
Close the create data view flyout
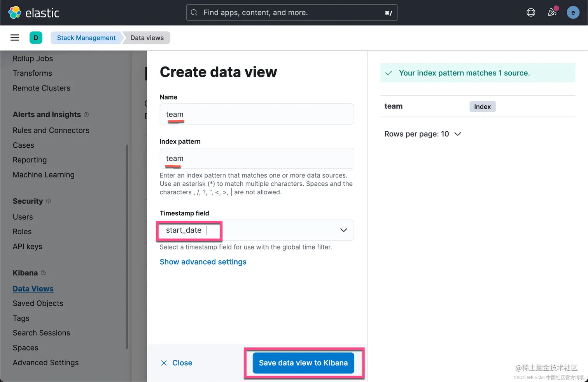177,363
